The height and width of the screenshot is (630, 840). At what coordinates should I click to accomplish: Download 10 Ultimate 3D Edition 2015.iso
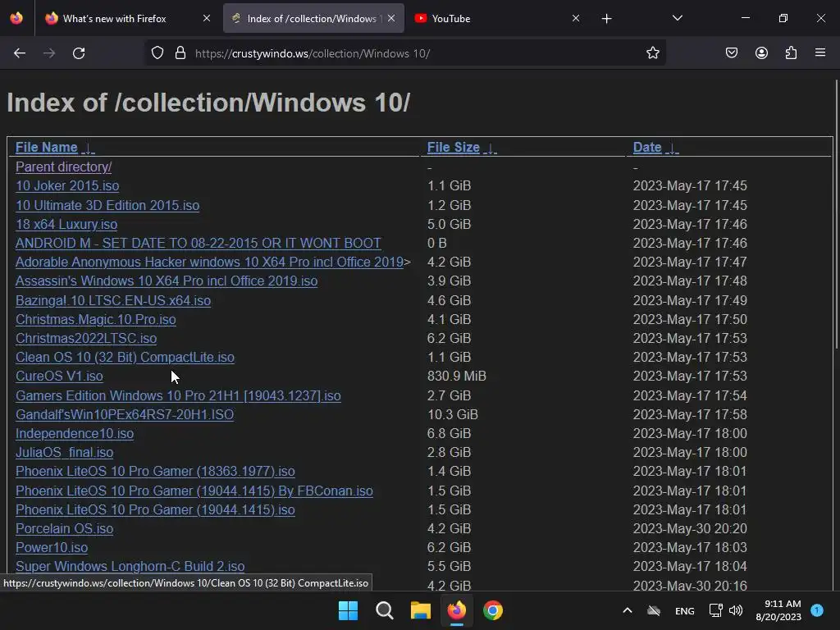point(107,205)
